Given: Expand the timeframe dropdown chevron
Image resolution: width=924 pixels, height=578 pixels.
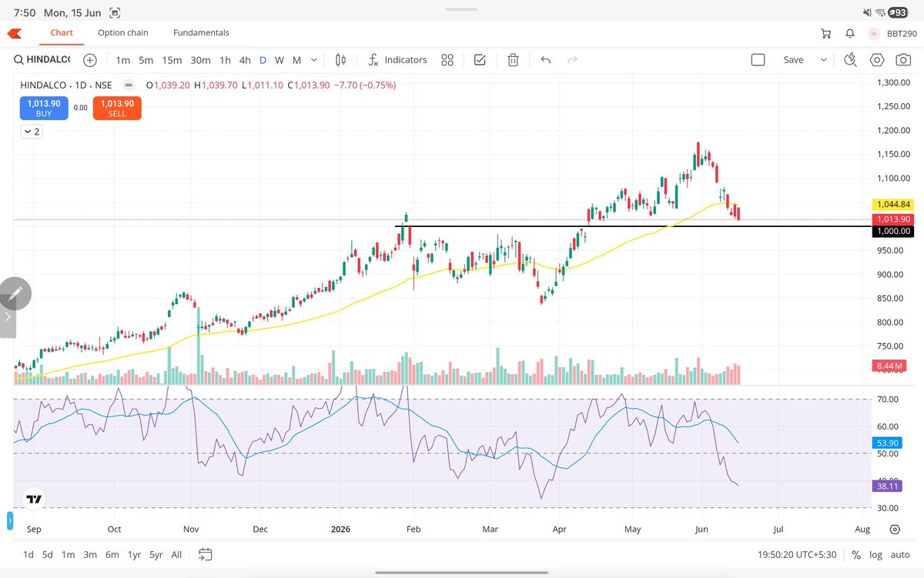Looking at the screenshot, I should pyautogui.click(x=314, y=60).
